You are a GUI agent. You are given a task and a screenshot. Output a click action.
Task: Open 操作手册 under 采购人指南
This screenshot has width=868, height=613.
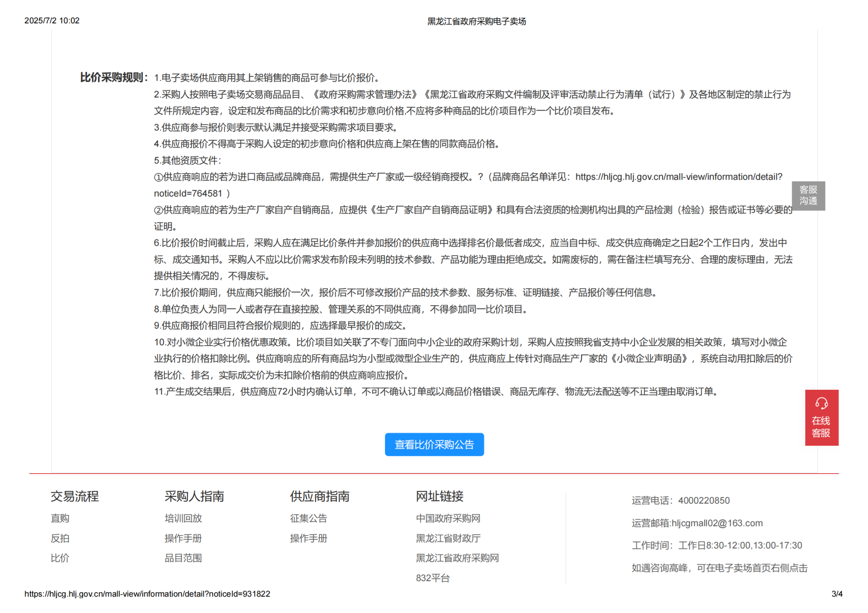click(x=183, y=538)
